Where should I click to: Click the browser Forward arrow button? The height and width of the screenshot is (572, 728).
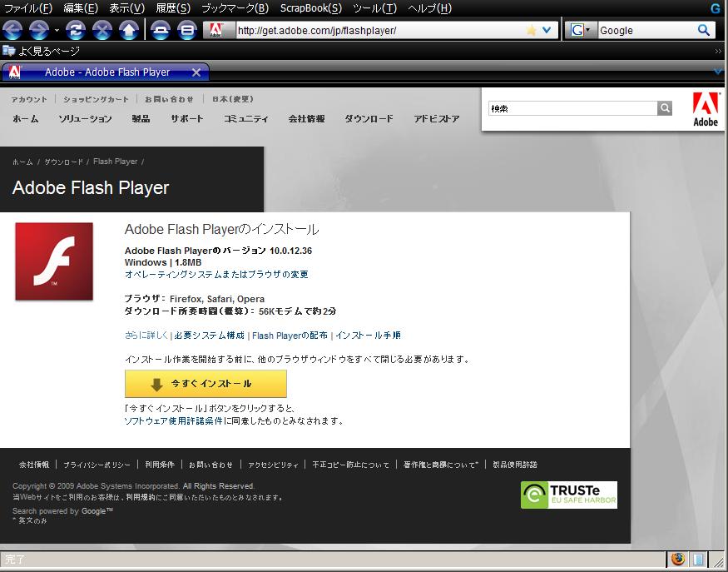(39, 30)
